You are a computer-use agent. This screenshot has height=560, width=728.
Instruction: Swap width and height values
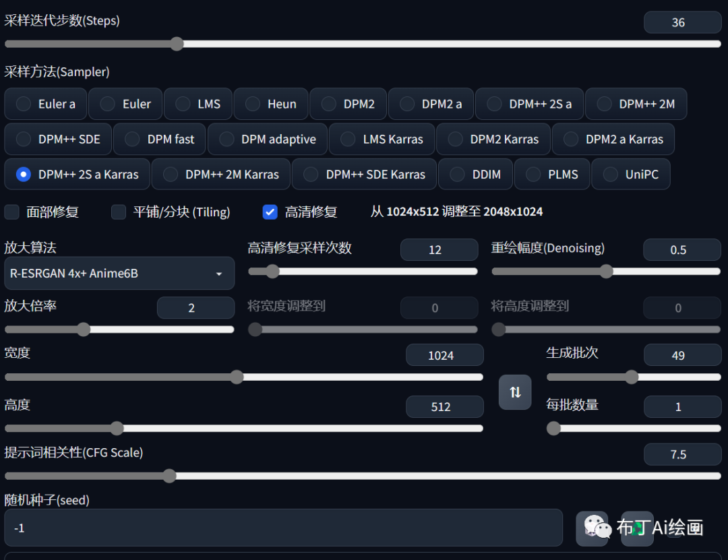515,392
